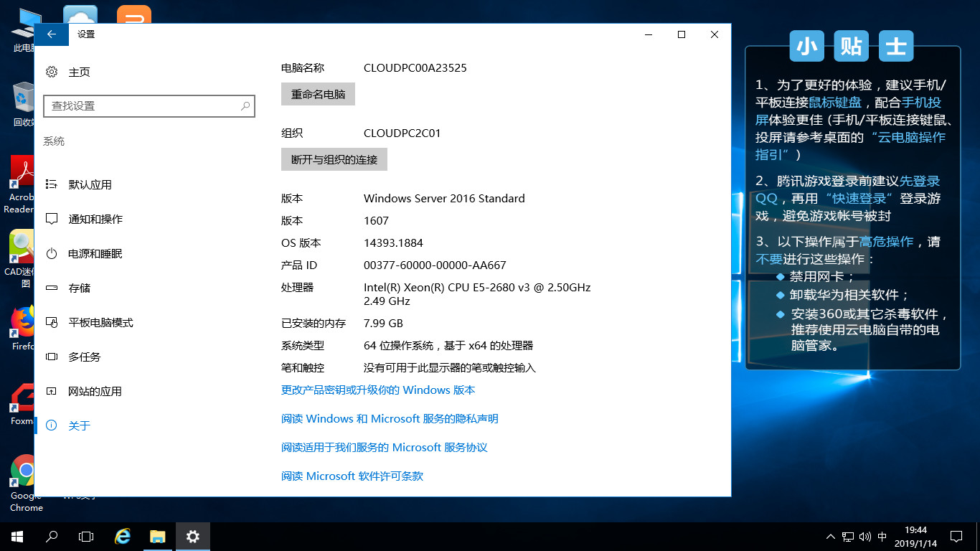Select the Acrobat Reader desktop icon
The width and height of the screenshot is (980, 551).
pos(22,184)
